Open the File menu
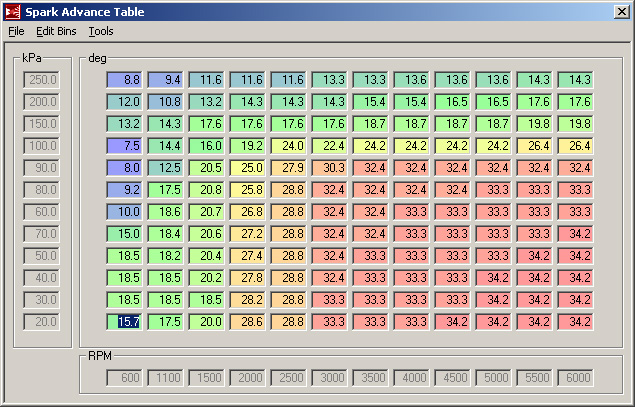 16,31
